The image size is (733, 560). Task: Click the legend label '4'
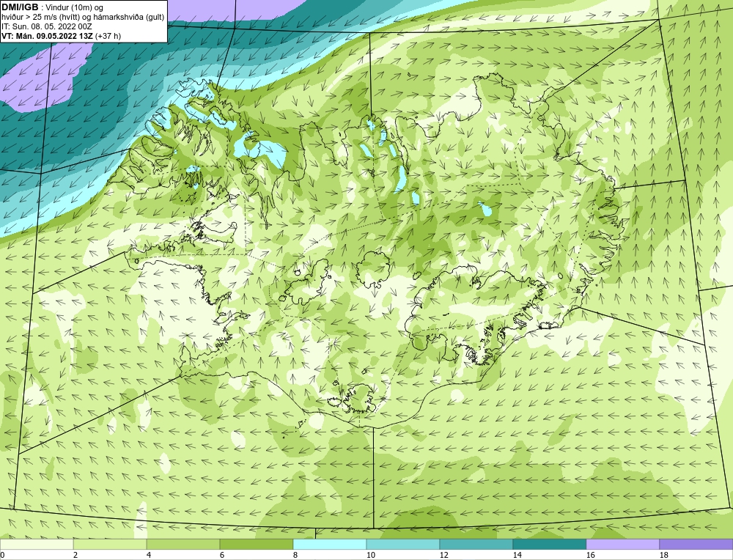click(149, 555)
